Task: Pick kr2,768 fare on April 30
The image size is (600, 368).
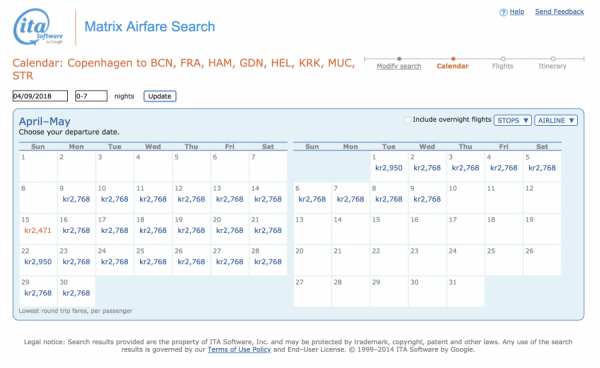Action: pos(76,293)
